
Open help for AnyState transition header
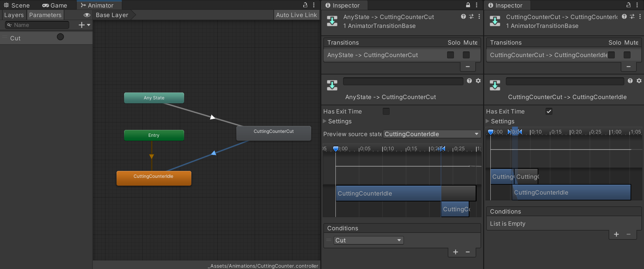pos(463,16)
